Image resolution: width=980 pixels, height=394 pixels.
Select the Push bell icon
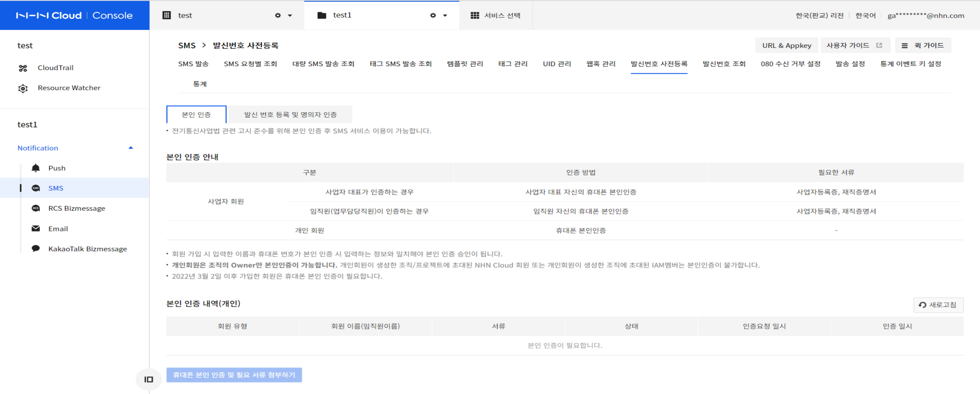[36, 168]
